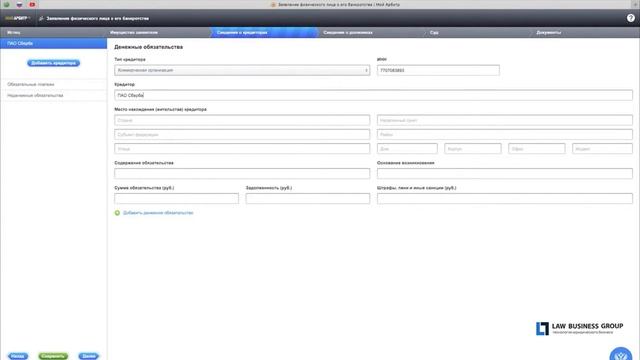Click the Улица address field

[x=242, y=149]
